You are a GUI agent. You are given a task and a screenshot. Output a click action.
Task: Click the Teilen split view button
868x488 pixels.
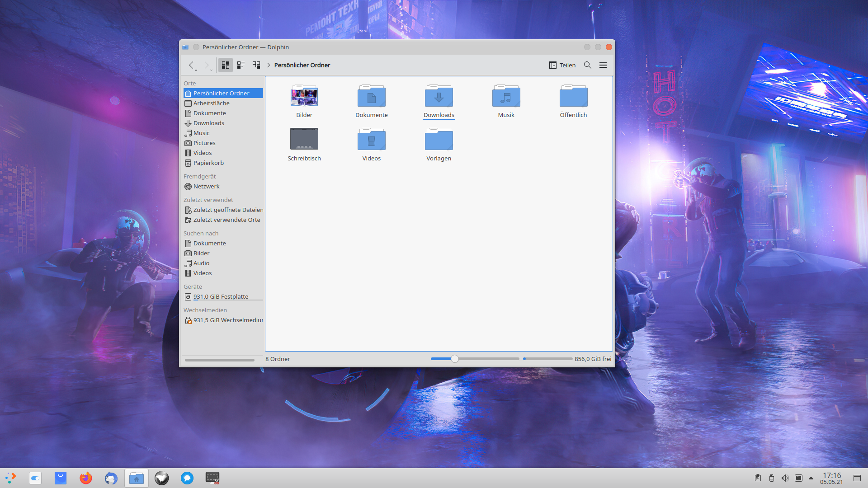(x=562, y=65)
